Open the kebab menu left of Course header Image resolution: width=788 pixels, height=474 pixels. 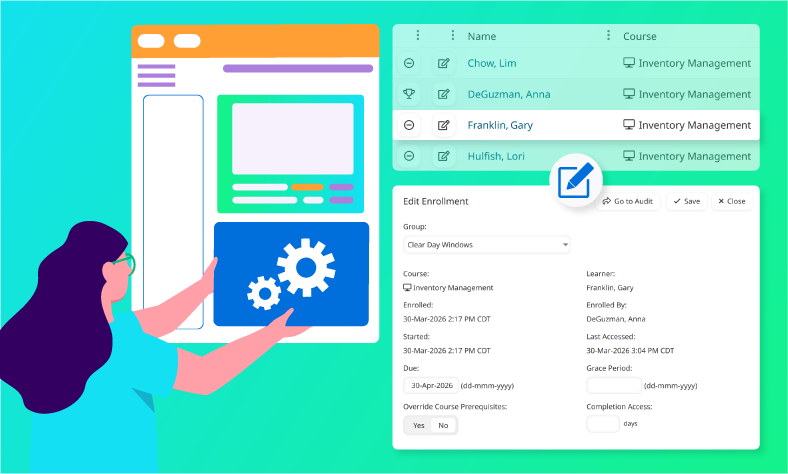pos(608,35)
